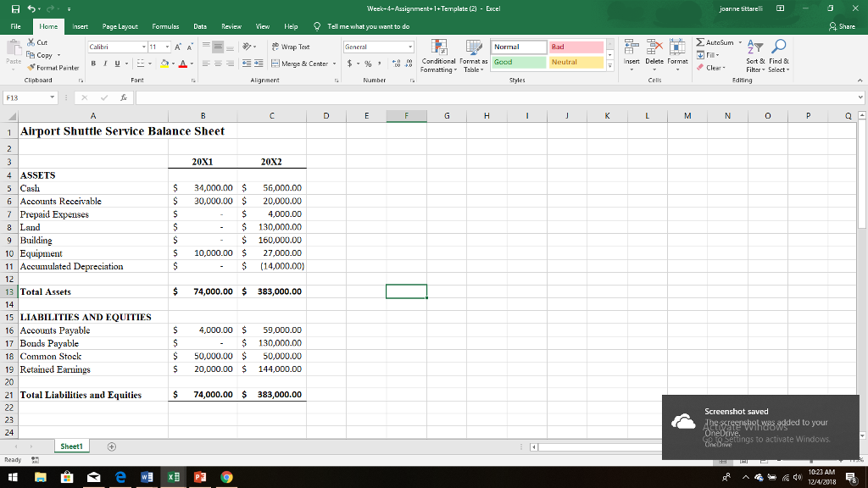868x488 pixels.
Task: Apply fill color bucket
Action: pyautogui.click(x=164, y=64)
